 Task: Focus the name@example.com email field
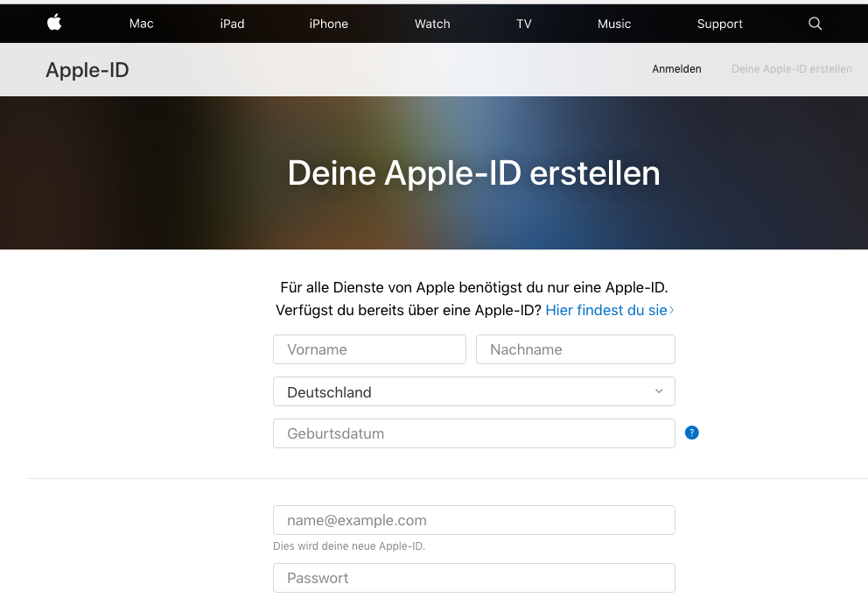click(x=474, y=520)
